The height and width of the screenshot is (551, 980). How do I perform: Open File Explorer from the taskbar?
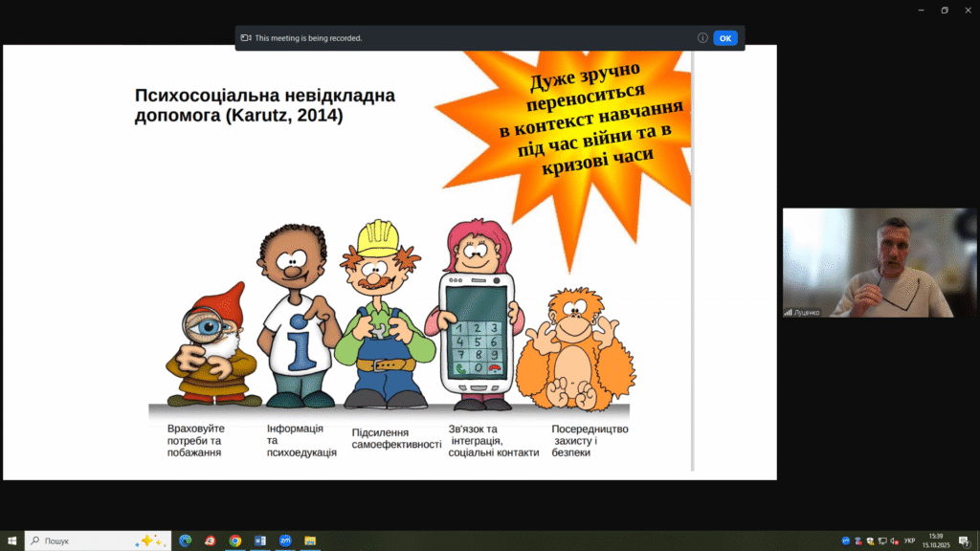(309, 540)
